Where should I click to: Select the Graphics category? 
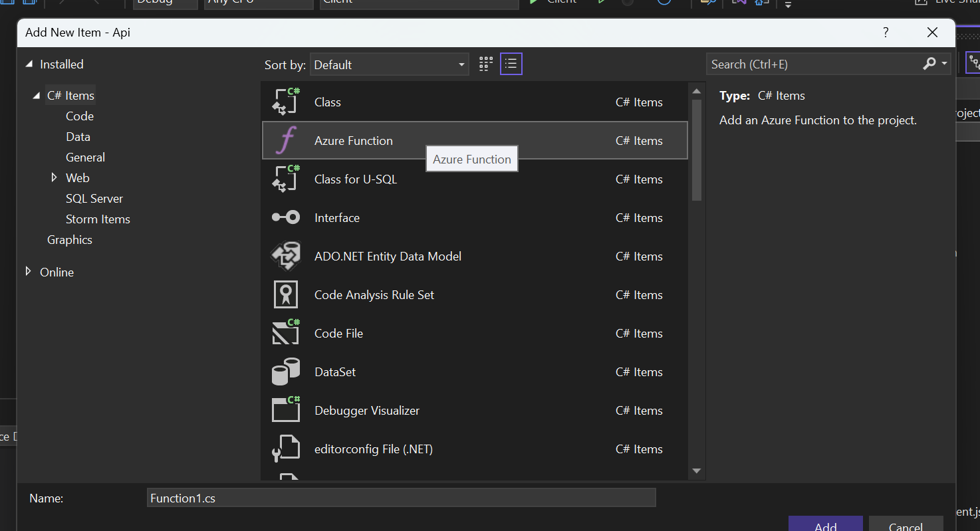coord(70,240)
